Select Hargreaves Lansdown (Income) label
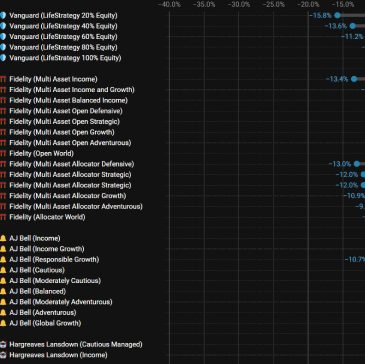 pos(59,355)
